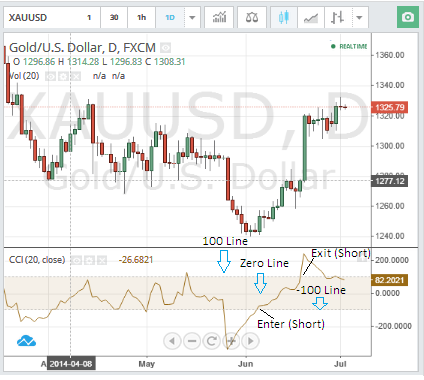Click the close value 1308.31
The height and width of the screenshot is (380, 424).
[169, 62]
